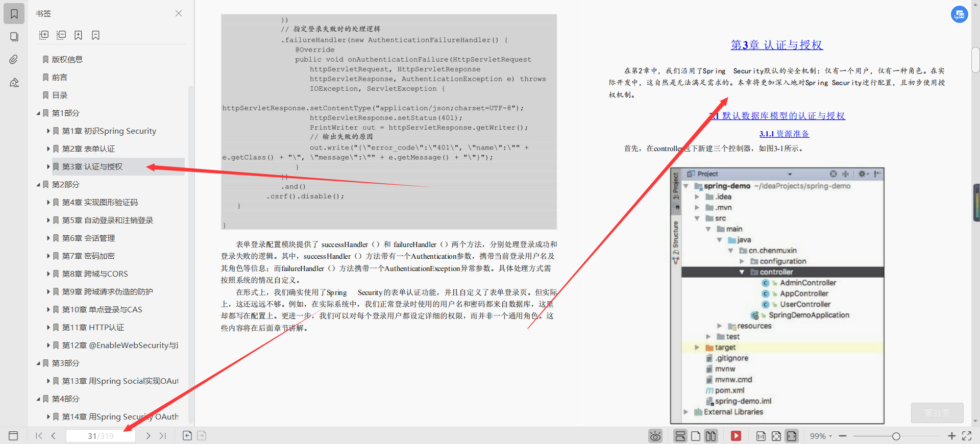Screen dimensions: 980x444
Task: Close the 书签 panel
Action: pyautogui.click(x=179, y=13)
